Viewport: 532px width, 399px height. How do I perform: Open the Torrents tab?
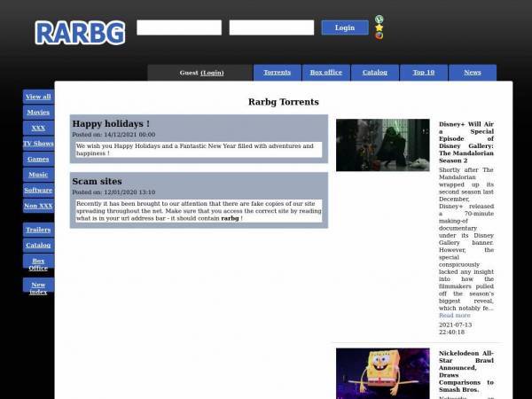(x=278, y=73)
